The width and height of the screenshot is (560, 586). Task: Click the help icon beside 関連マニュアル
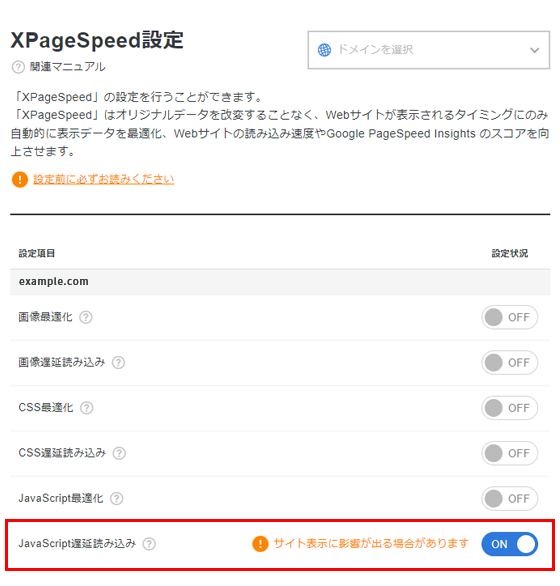pos(18,67)
